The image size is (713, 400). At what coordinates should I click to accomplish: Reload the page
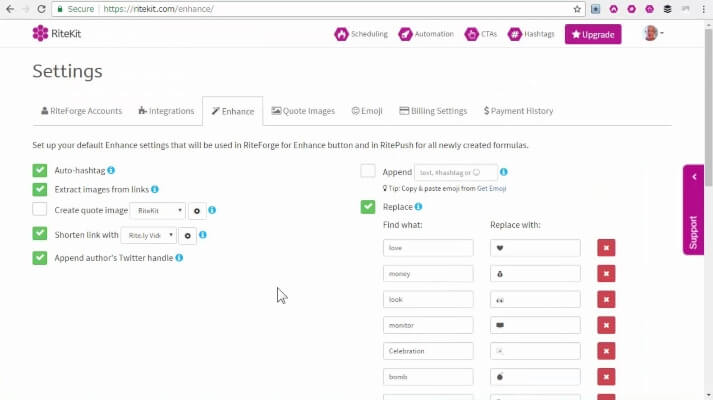point(41,9)
